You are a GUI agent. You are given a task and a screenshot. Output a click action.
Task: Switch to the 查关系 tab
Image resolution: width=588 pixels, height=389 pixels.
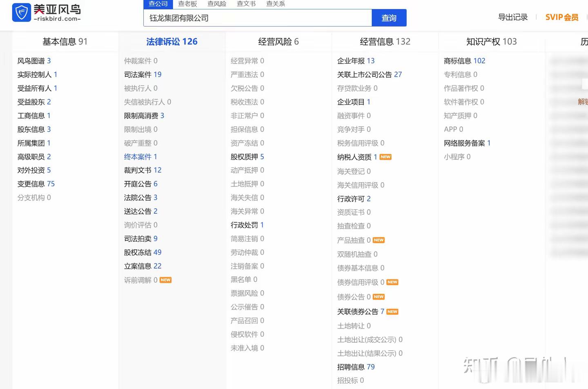tap(276, 4)
